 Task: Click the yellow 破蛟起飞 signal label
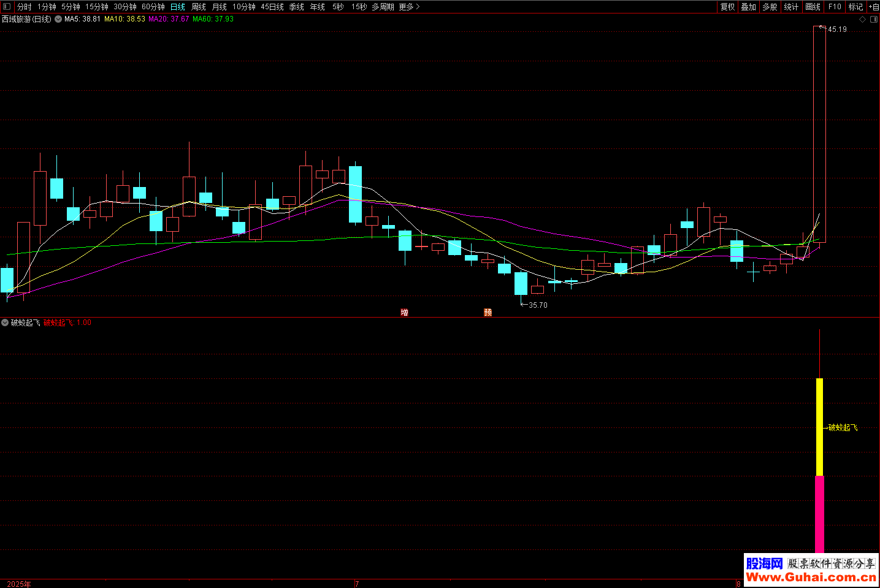843,428
